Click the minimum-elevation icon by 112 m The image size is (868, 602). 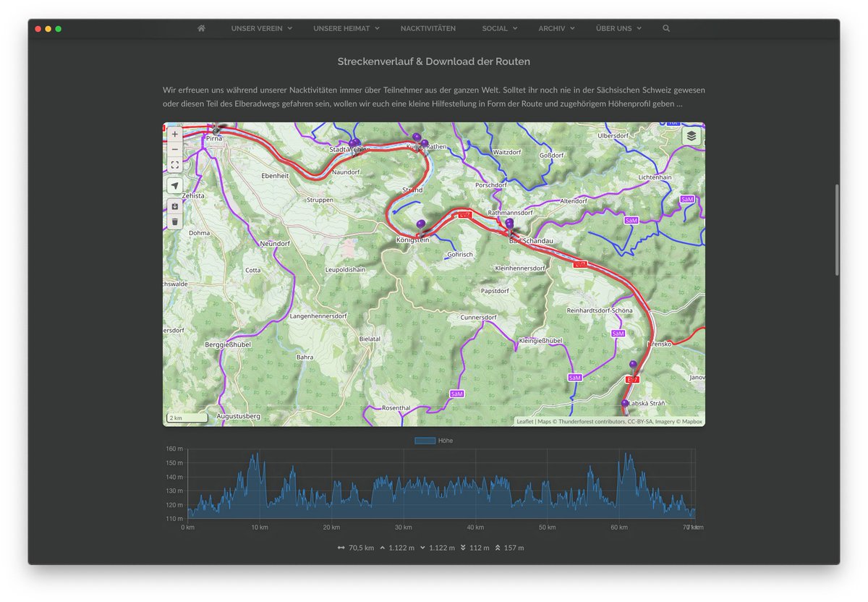(464, 548)
